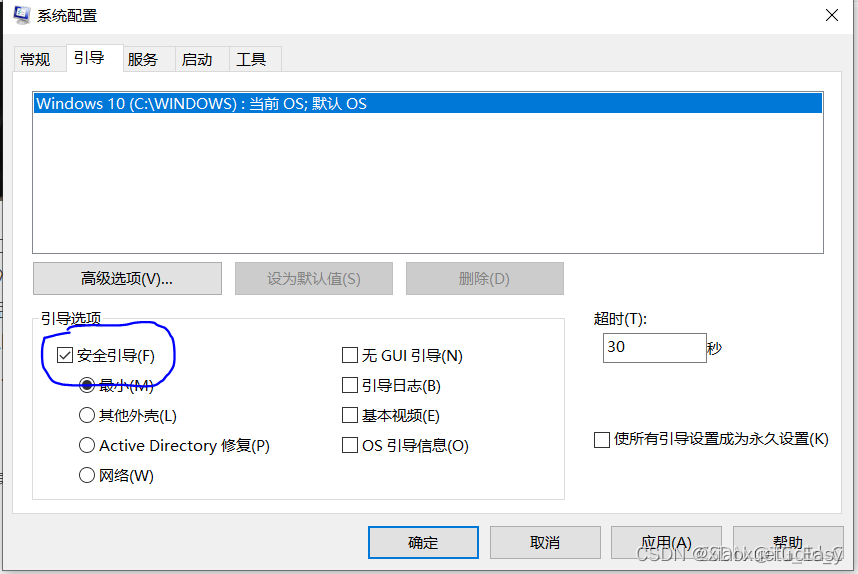Pick the 网络(W) radio option
Screen dimensions: 858x574
point(87,475)
